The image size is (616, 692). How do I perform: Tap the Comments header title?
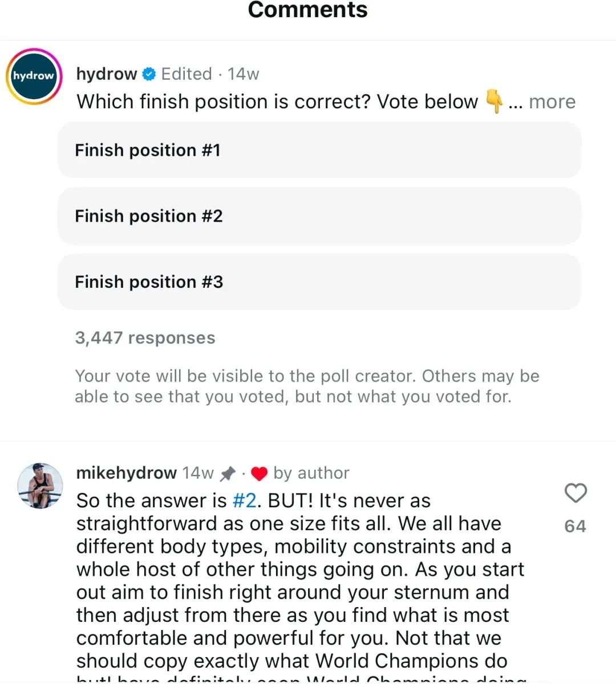[308, 10]
